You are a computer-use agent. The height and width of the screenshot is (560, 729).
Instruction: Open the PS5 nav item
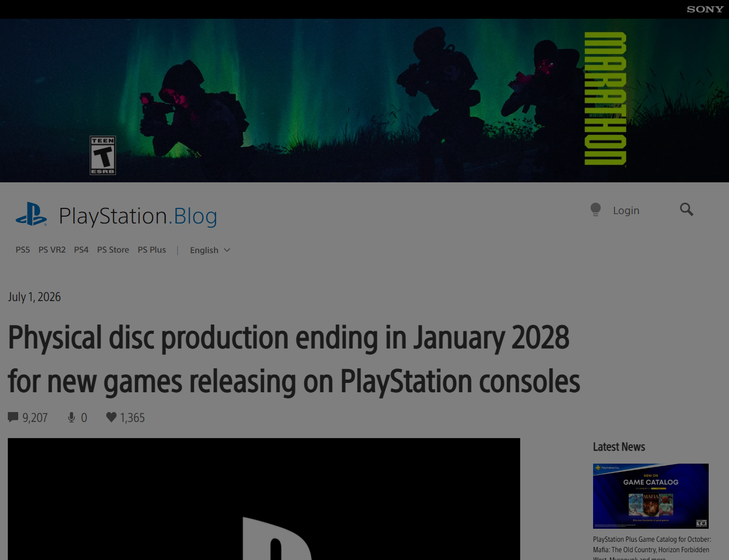pyautogui.click(x=23, y=250)
